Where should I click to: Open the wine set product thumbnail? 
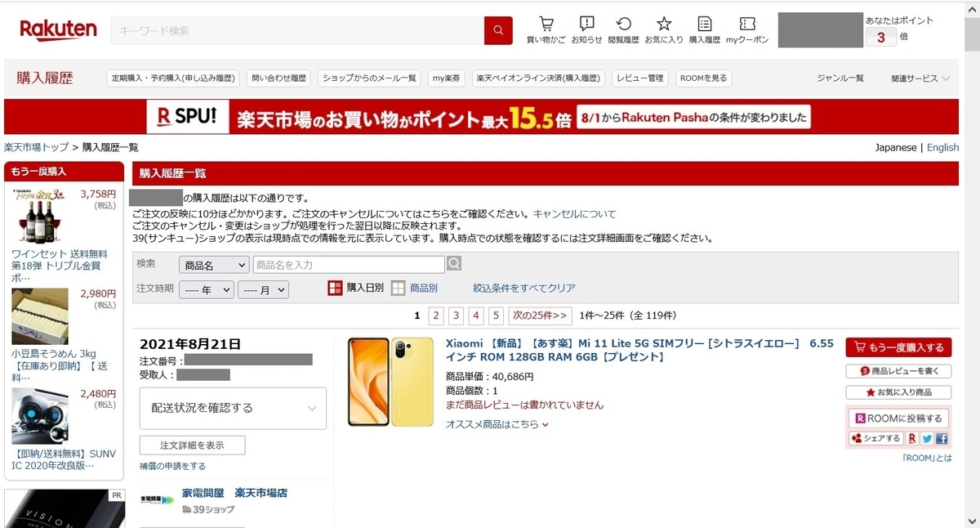click(x=40, y=215)
